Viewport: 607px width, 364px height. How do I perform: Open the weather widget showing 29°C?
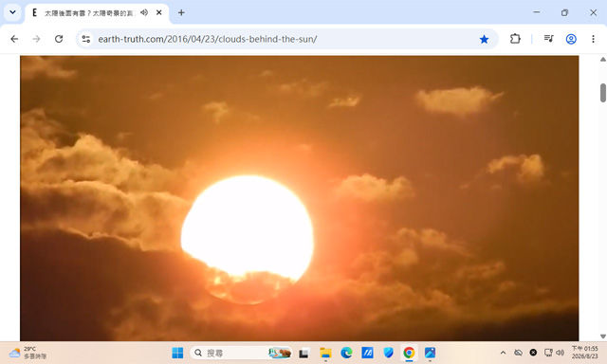coord(28,353)
